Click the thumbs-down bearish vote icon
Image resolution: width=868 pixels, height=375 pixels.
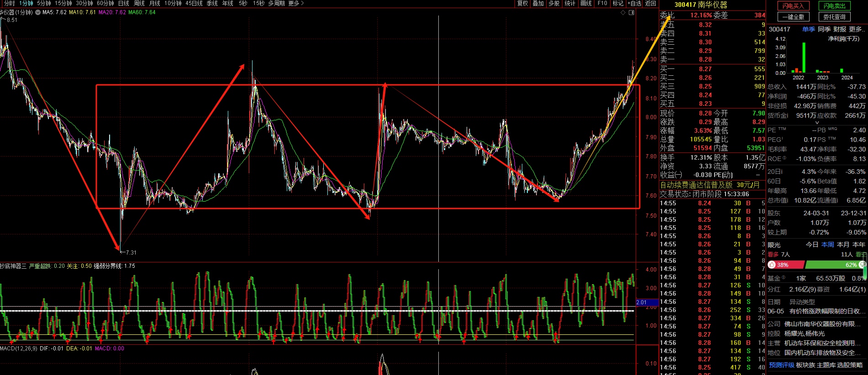click(862, 265)
